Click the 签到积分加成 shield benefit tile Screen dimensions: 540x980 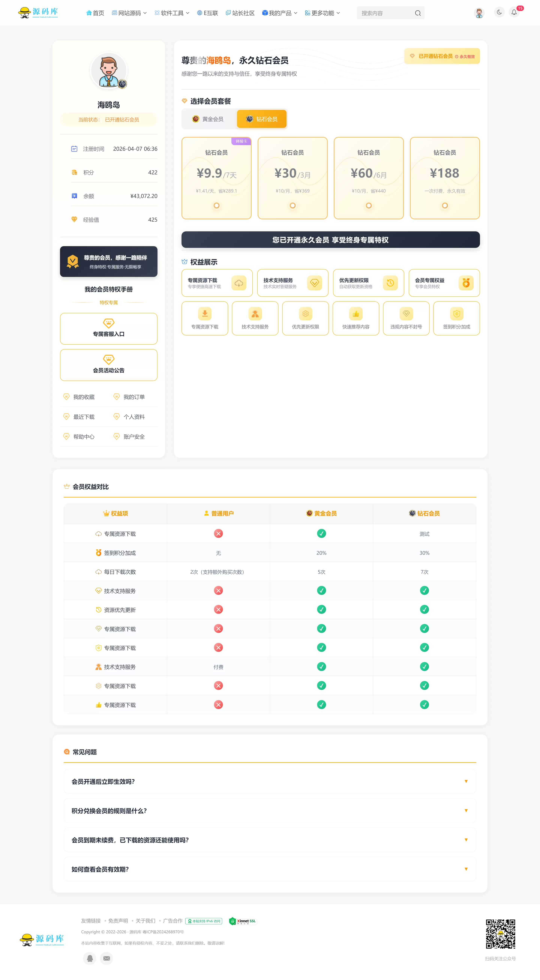point(456,318)
